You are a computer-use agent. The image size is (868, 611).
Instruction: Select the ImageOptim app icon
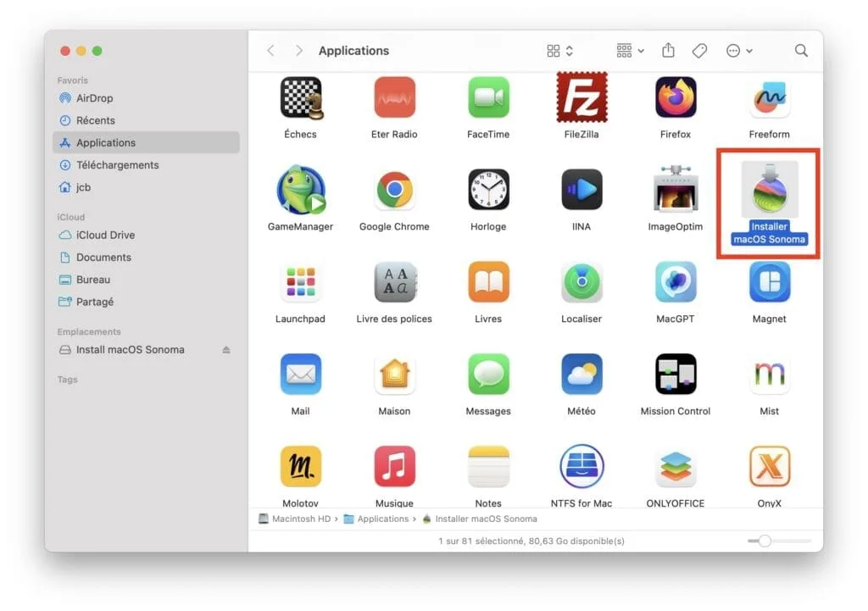(676, 189)
